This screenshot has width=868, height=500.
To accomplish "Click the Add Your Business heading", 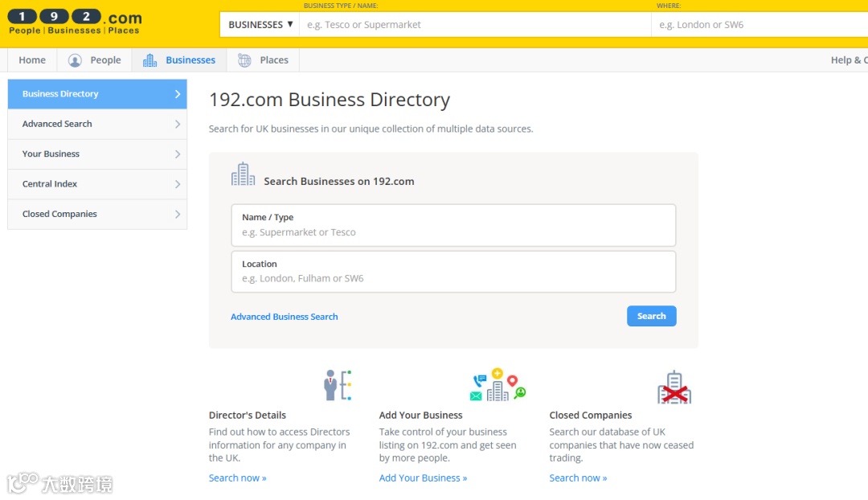I will [420, 416].
